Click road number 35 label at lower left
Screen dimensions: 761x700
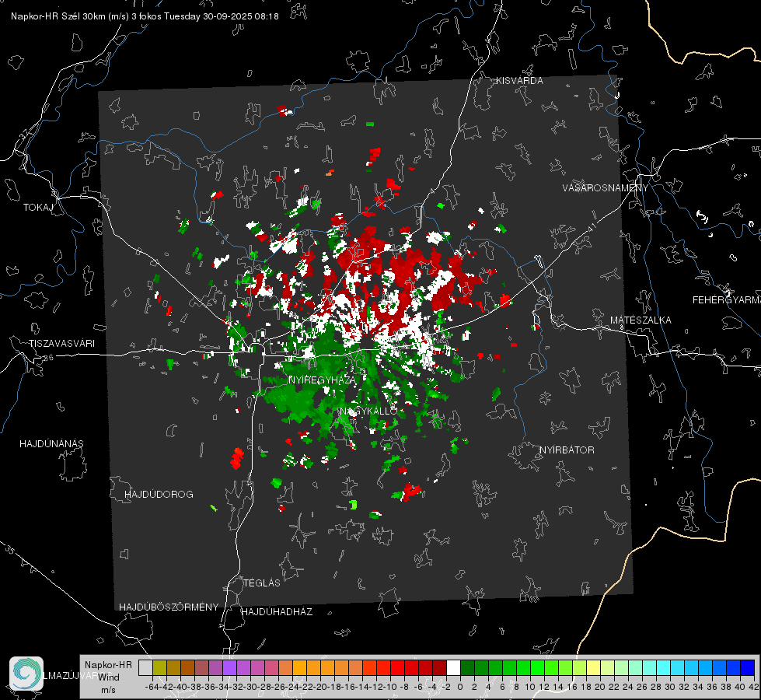(10, 549)
